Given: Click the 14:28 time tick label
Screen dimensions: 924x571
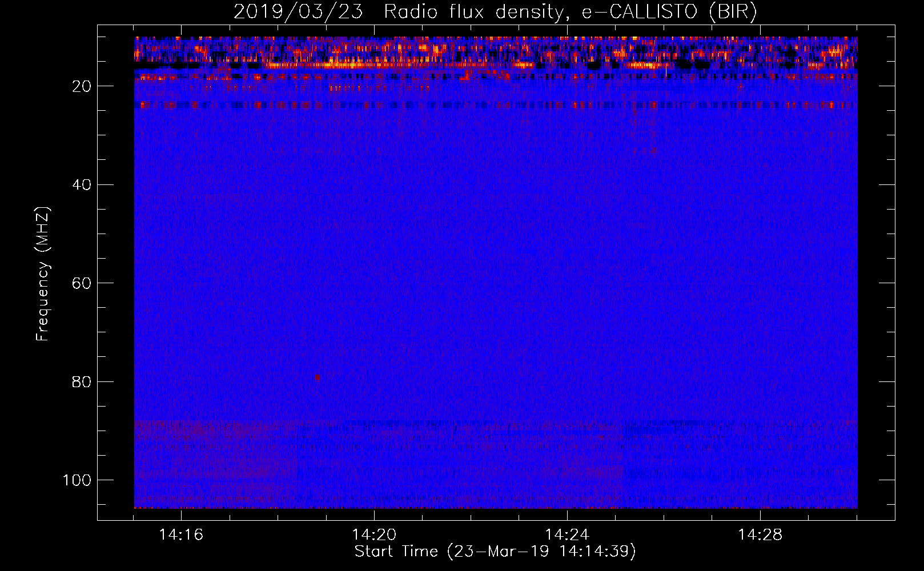Looking at the screenshot, I should tap(760, 535).
